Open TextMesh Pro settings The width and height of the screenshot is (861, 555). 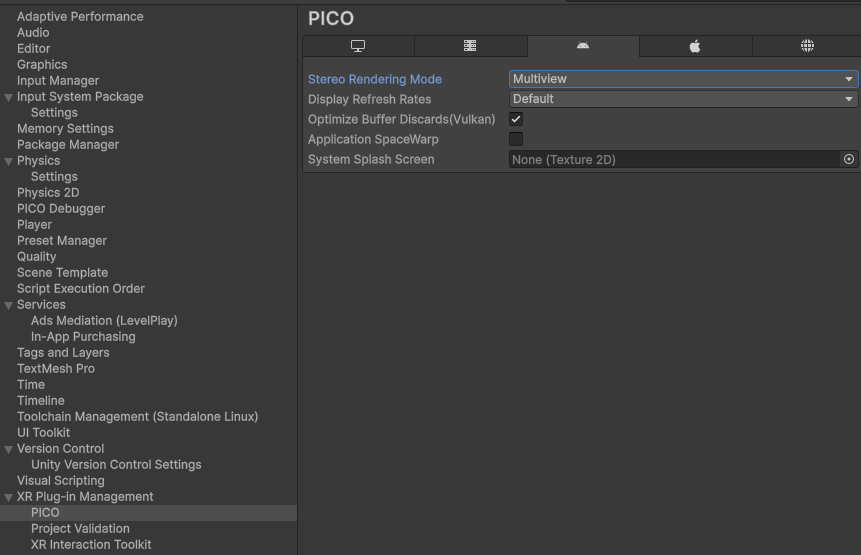point(55,368)
